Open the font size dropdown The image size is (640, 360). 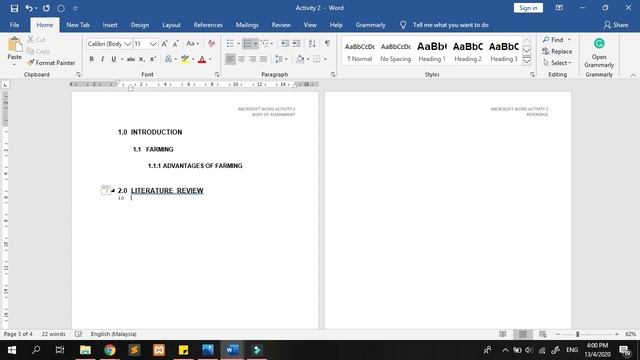click(x=153, y=44)
